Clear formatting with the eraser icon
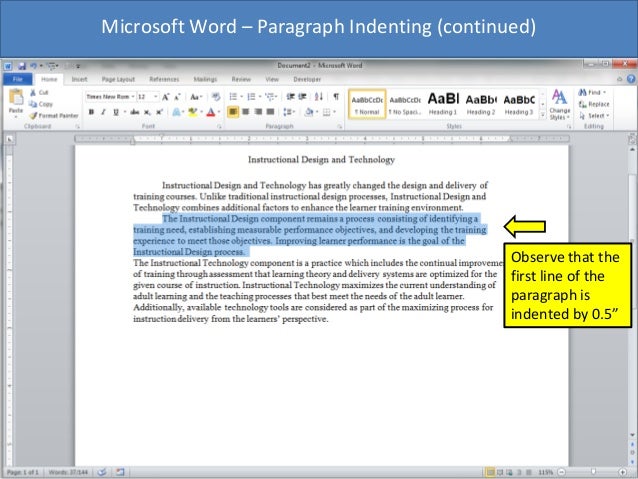Screen dimensions: 638x479 (x=216, y=97)
